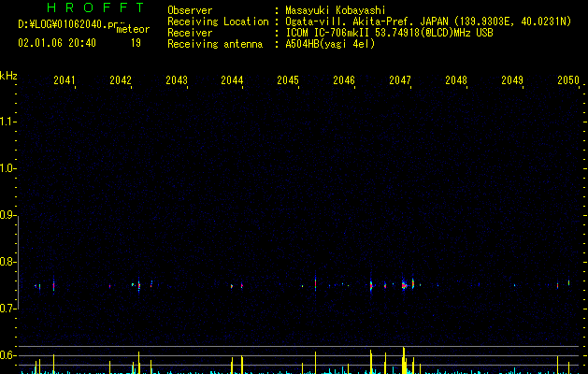Click the 2046 time axis marker

pos(344,79)
